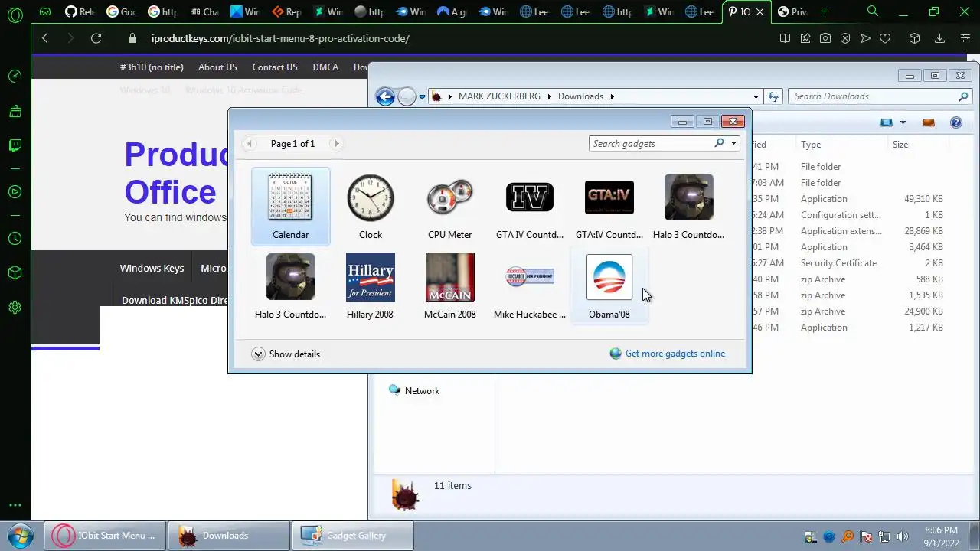Image resolution: width=980 pixels, height=551 pixels.
Task: Open History clock icon in Opera sidebar
Action: click(x=15, y=239)
